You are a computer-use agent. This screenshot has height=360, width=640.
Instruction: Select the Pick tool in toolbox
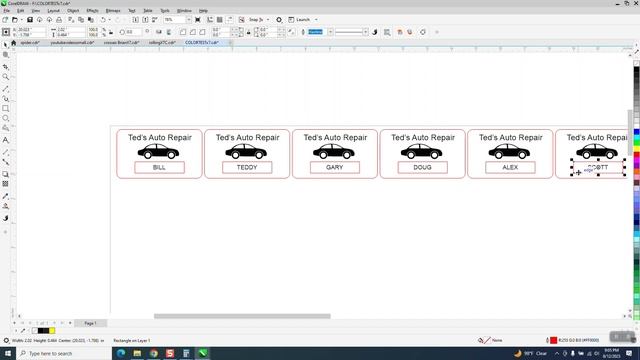coord(6,45)
